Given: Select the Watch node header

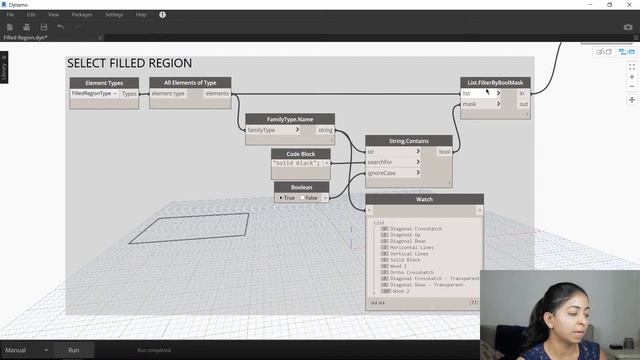Looking at the screenshot, I should (424, 199).
